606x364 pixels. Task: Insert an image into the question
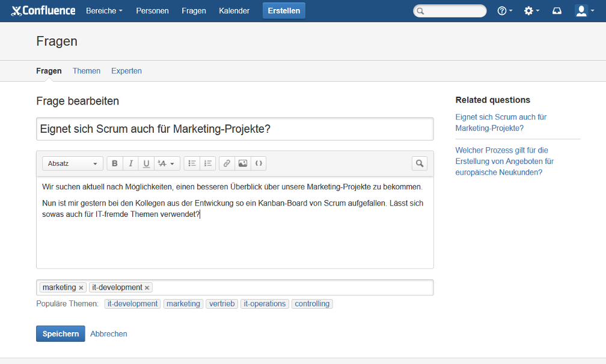coord(242,163)
